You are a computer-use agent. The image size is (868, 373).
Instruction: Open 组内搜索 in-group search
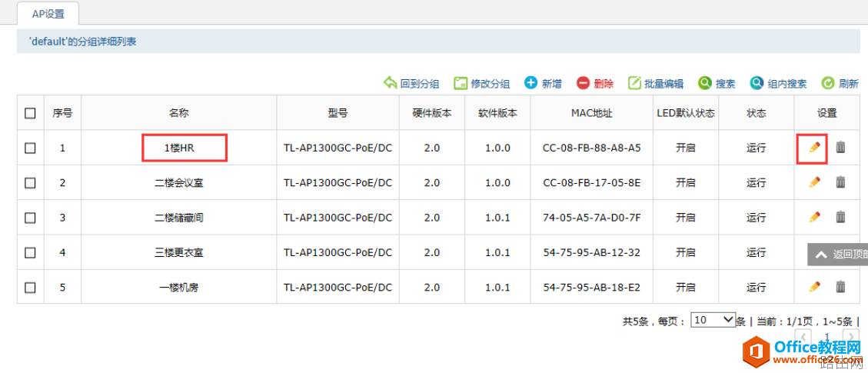[x=778, y=84]
